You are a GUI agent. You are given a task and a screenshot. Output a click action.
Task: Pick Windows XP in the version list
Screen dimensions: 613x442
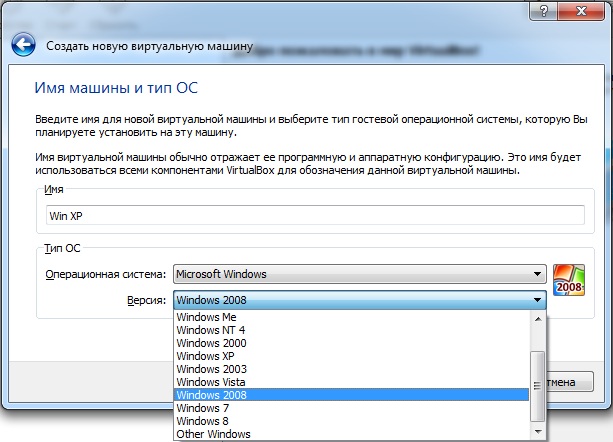click(351, 356)
